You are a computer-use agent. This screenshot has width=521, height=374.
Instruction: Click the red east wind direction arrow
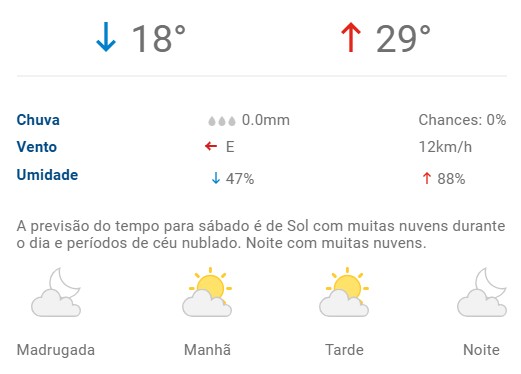(211, 146)
